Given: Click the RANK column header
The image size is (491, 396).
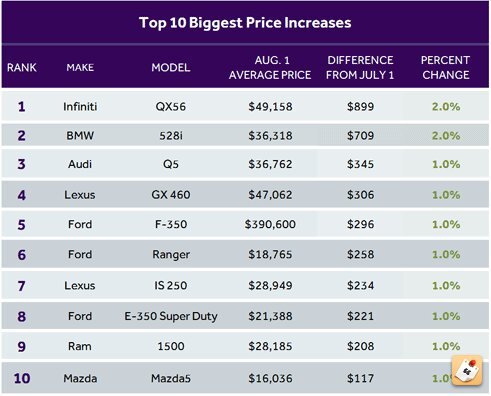Looking at the screenshot, I should [x=22, y=68].
